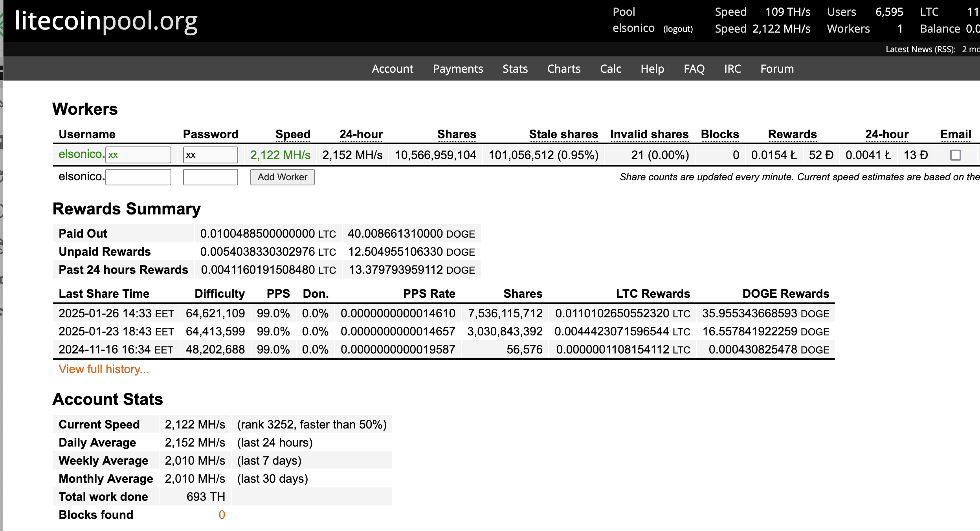Open the FAQ page
This screenshot has width=980, height=531.
pyautogui.click(x=694, y=69)
